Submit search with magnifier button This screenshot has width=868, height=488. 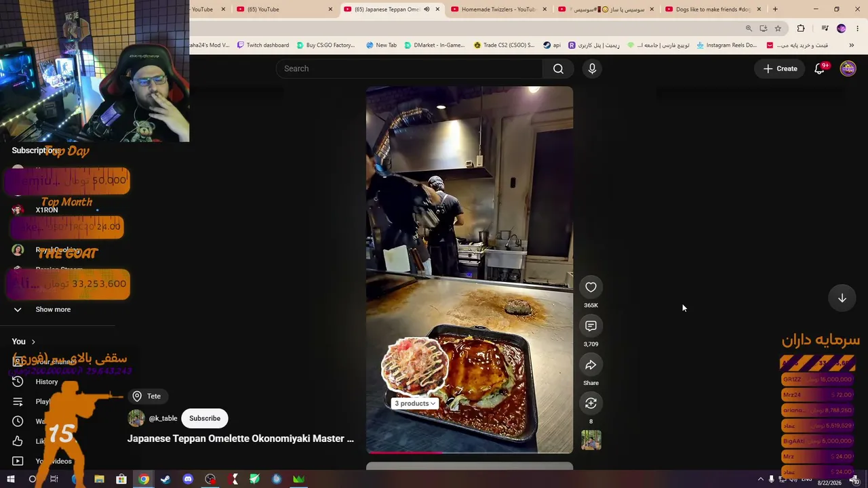(x=558, y=68)
